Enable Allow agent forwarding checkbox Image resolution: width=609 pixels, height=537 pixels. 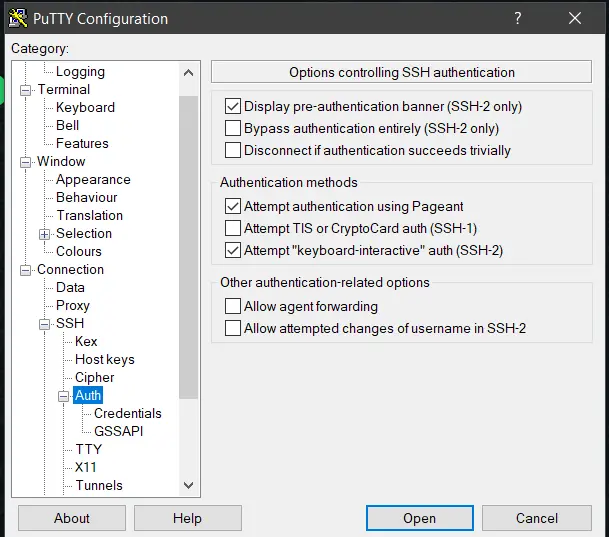point(233,306)
